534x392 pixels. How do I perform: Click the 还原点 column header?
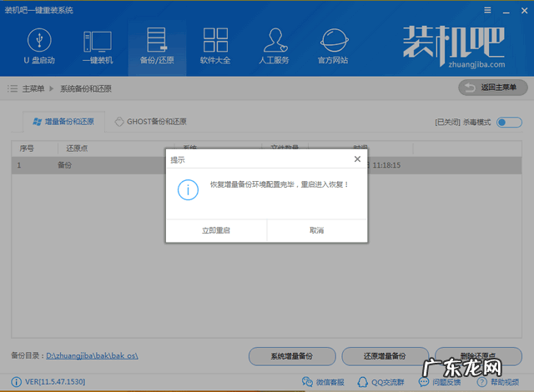coord(77,148)
